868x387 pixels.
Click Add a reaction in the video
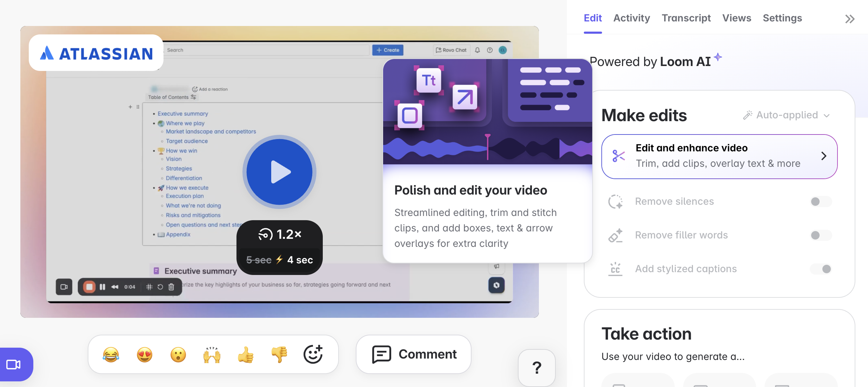[210, 89]
